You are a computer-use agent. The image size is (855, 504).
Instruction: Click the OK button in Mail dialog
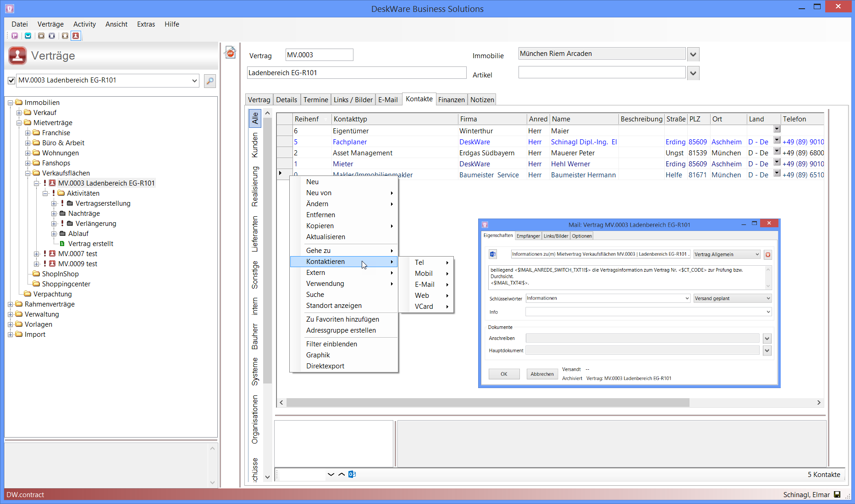[504, 374]
